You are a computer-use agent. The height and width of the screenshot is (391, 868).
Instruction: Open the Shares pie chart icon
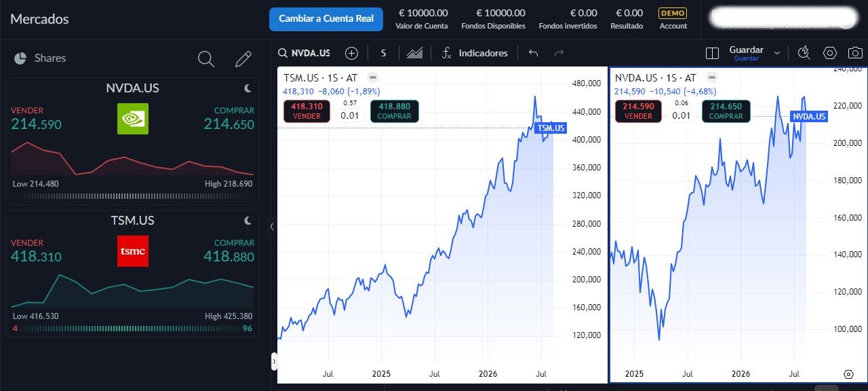tap(20, 58)
